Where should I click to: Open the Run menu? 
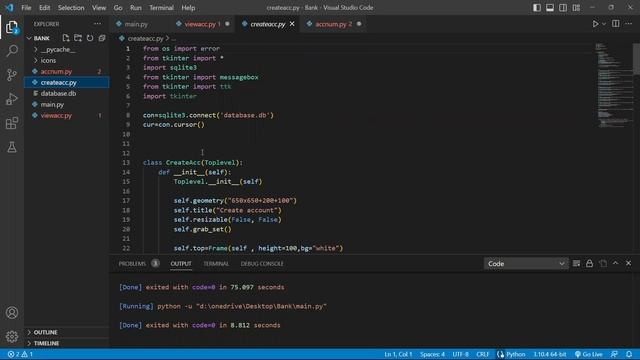[x=136, y=8]
